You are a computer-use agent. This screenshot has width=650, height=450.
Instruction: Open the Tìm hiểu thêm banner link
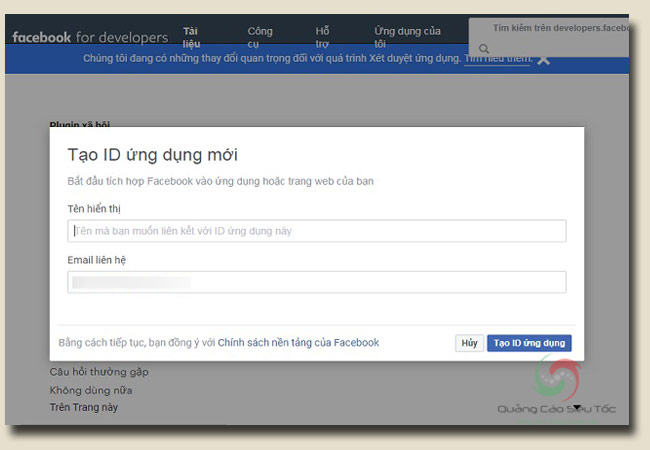click(x=497, y=59)
